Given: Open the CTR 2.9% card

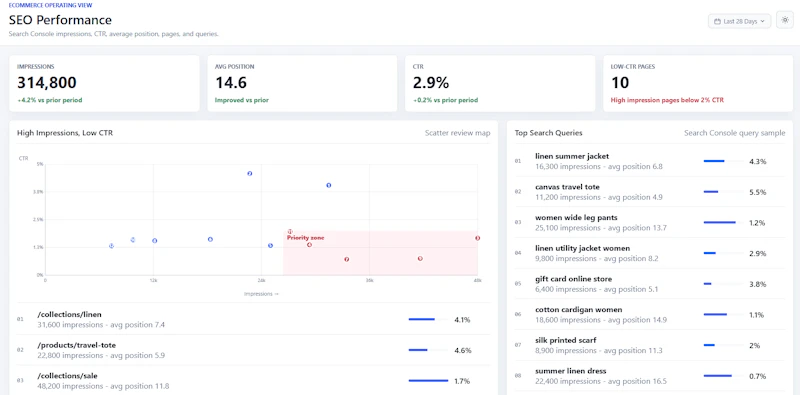Looking at the screenshot, I should [x=500, y=84].
